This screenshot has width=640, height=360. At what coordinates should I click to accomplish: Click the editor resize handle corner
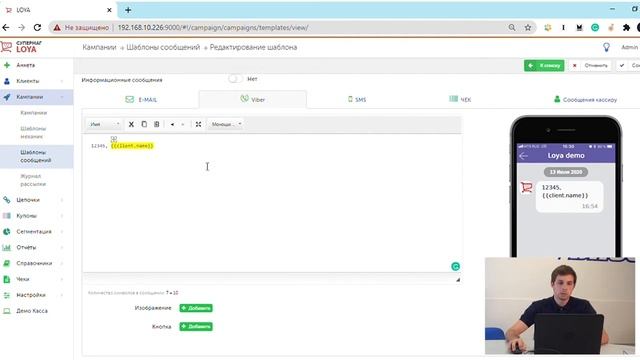(458, 280)
